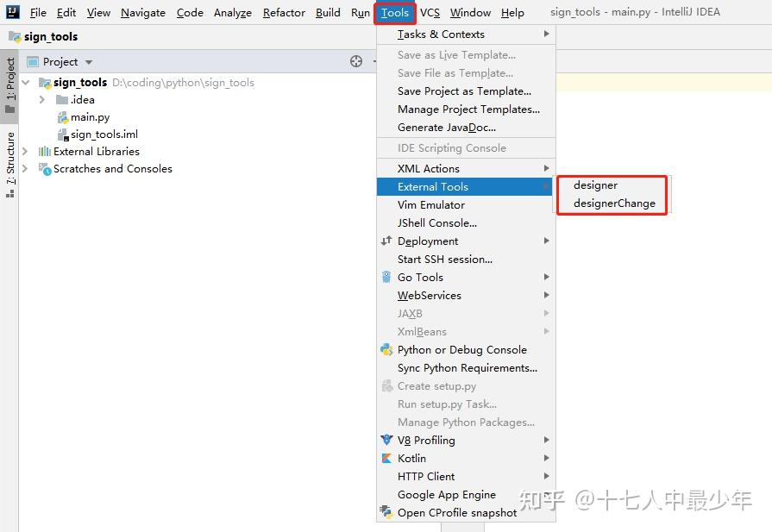This screenshot has height=532, width=772.
Task: Open the 1: Project side tab
Action: (x=9, y=85)
